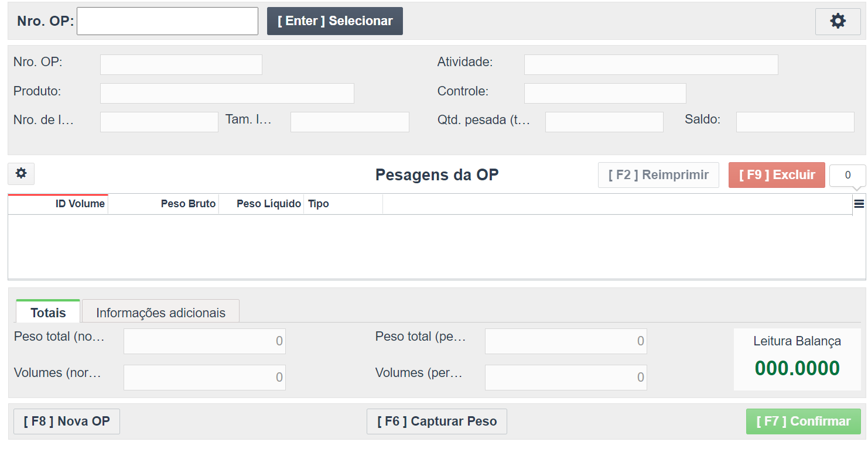This screenshot has width=868, height=449.
Task: Click the Volumes (per… field
Action: click(566, 378)
